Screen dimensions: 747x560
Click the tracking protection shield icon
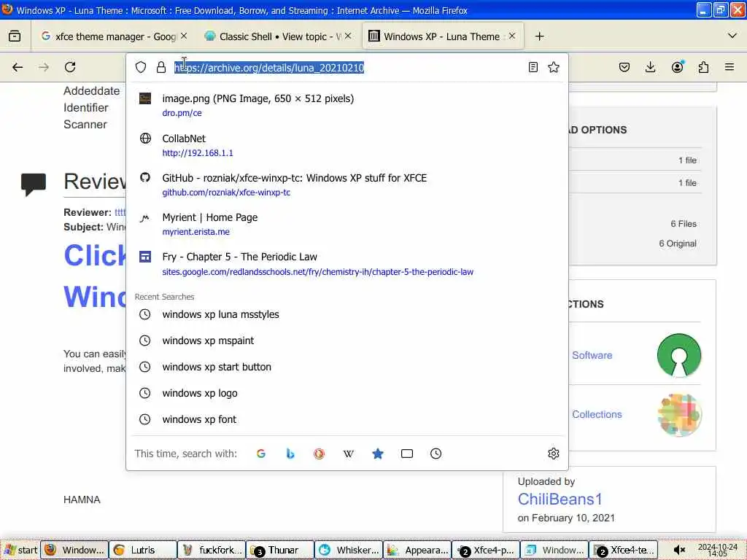click(141, 67)
